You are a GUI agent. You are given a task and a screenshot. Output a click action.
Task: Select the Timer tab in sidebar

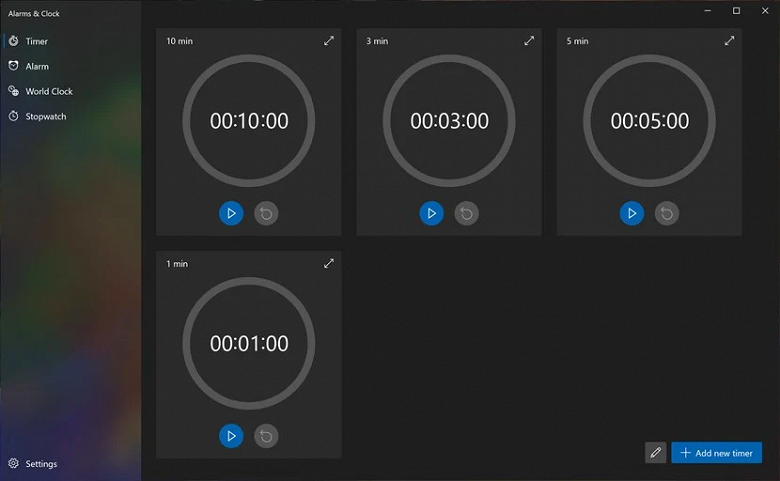pos(36,41)
